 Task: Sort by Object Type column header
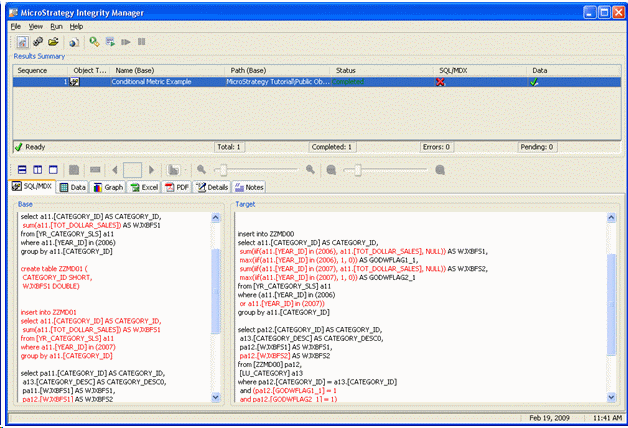89,70
